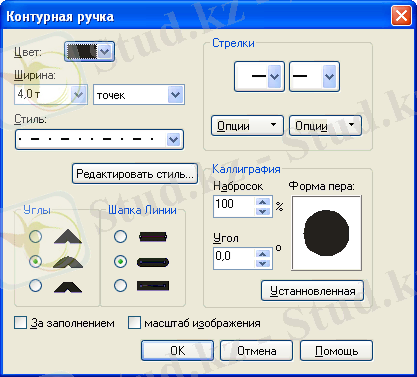Click the mitered corner shape icon
This screenshot has height=377, width=417.
coord(68,236)
